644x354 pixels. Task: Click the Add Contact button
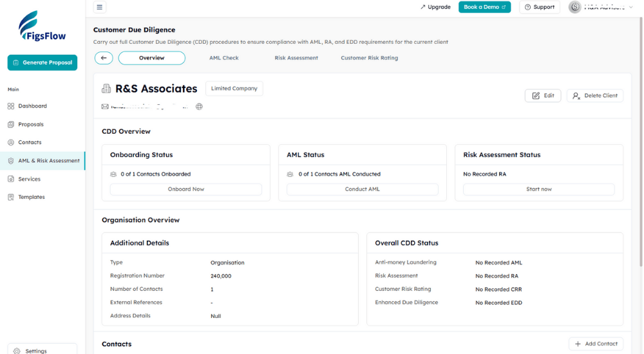596,344
